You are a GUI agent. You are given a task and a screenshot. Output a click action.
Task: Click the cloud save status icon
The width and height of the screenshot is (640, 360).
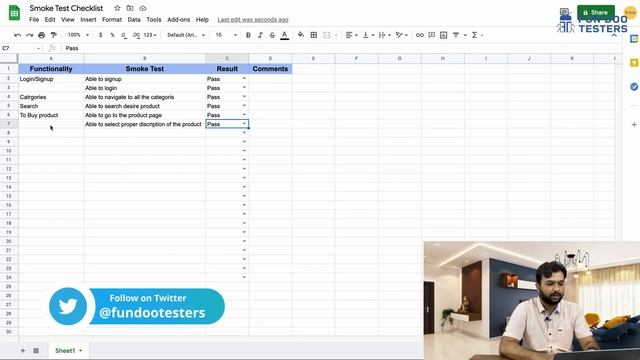(143, 8)
